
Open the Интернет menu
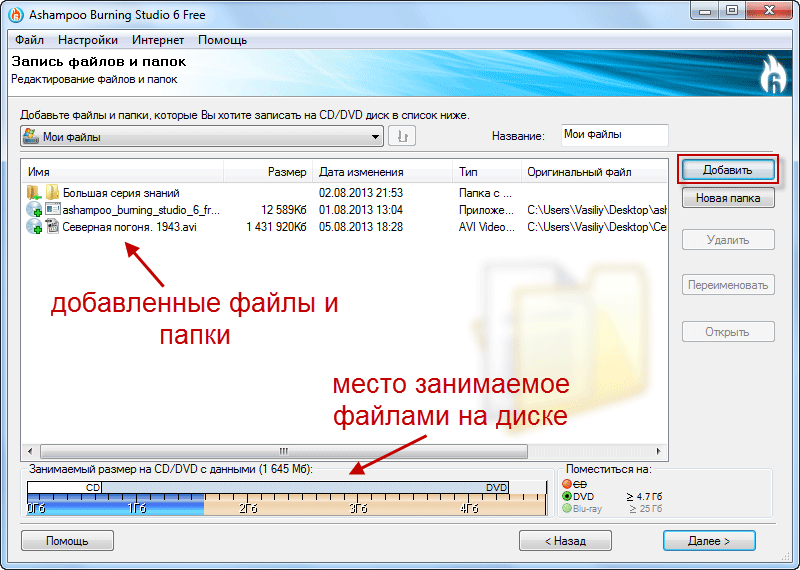tap(158, 40)
